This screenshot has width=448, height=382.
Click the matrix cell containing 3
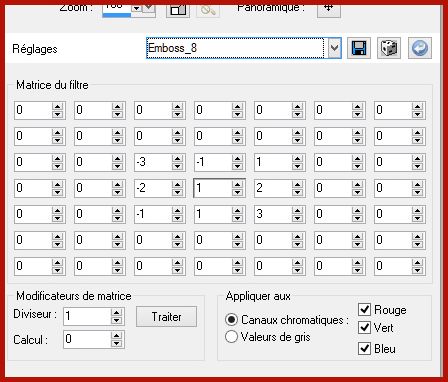[273, 214]
